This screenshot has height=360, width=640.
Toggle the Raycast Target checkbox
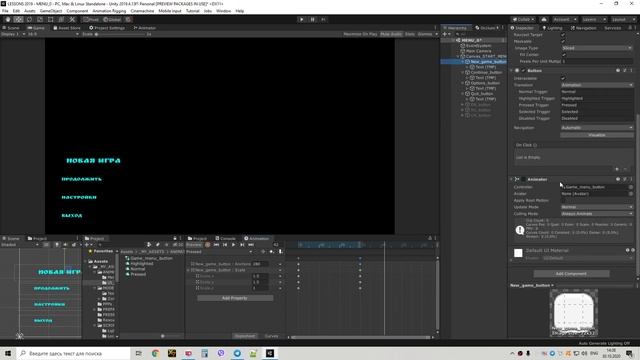click(x=563, y=35)
